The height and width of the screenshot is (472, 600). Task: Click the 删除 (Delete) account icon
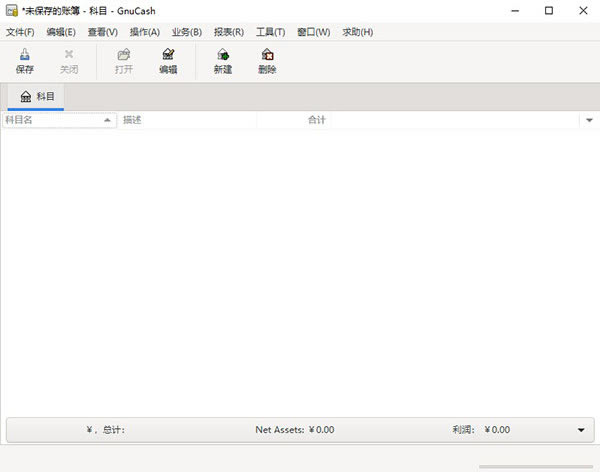pyautogui.click(x=267, y=56)
